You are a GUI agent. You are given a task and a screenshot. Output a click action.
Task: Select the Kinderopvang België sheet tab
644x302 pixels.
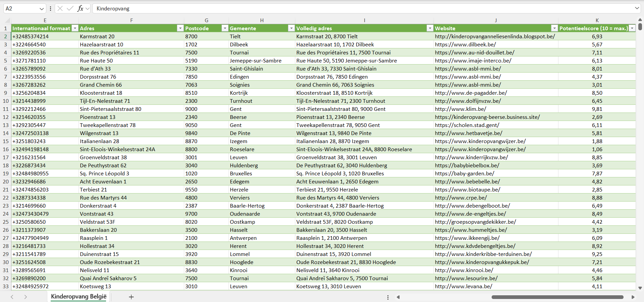(x=79, y=297)
